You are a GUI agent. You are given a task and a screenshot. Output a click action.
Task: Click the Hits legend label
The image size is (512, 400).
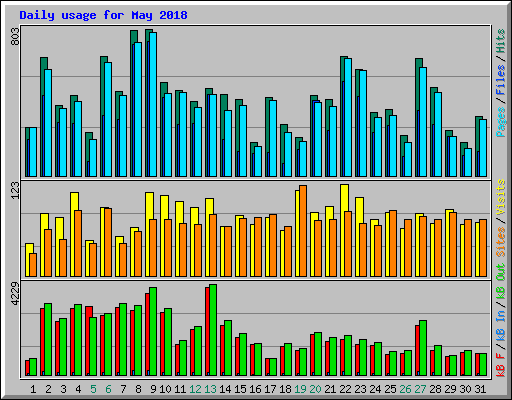501,41
